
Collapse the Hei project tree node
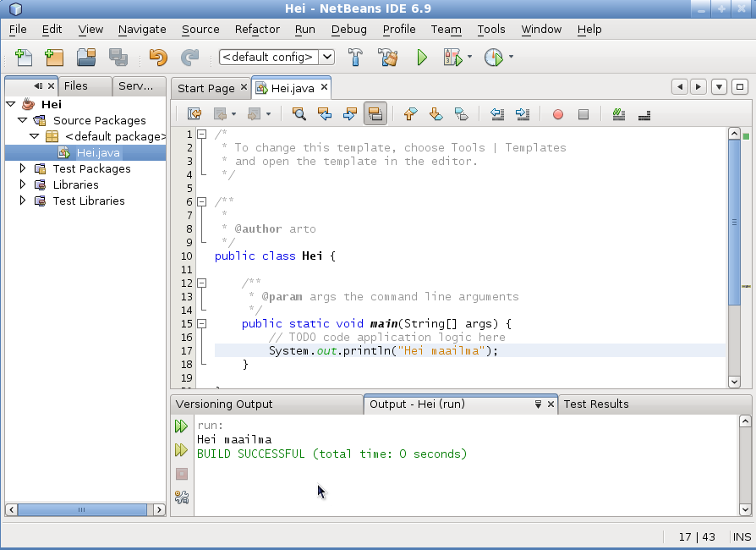click(x=11, y=104)
